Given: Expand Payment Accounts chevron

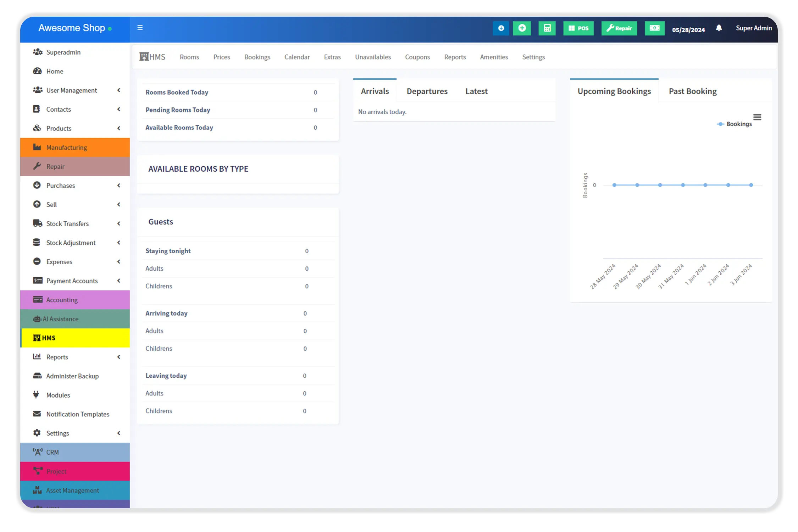Looking at the screenshot, I should tap(119, 281).
